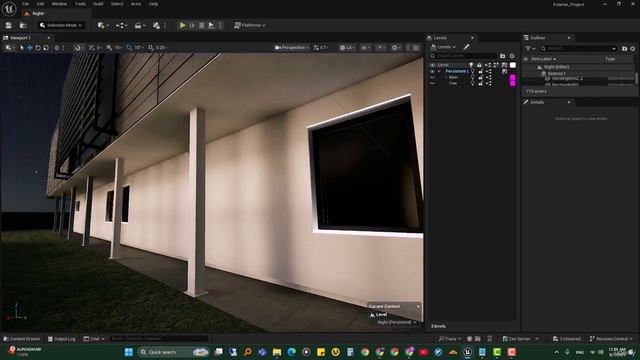The width and height of the screenshot is (640, 360).
Task: Open the Output Log
Action: (62, 339)
